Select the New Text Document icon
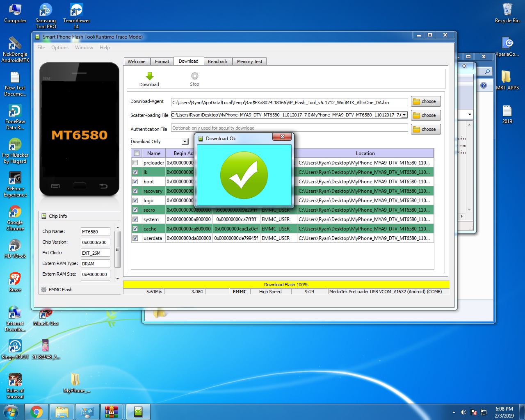525x420 pixels. (x=15, y=84)
